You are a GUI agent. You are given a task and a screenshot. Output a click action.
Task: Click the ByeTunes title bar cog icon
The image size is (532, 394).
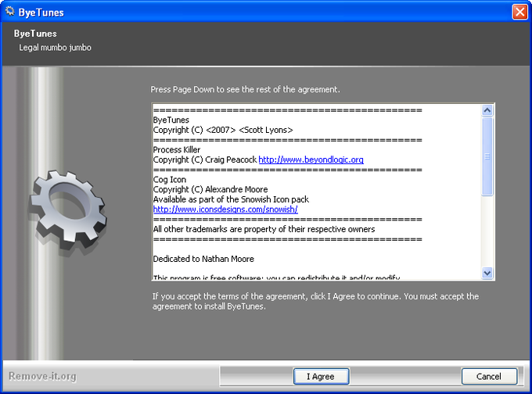(10, 12)
